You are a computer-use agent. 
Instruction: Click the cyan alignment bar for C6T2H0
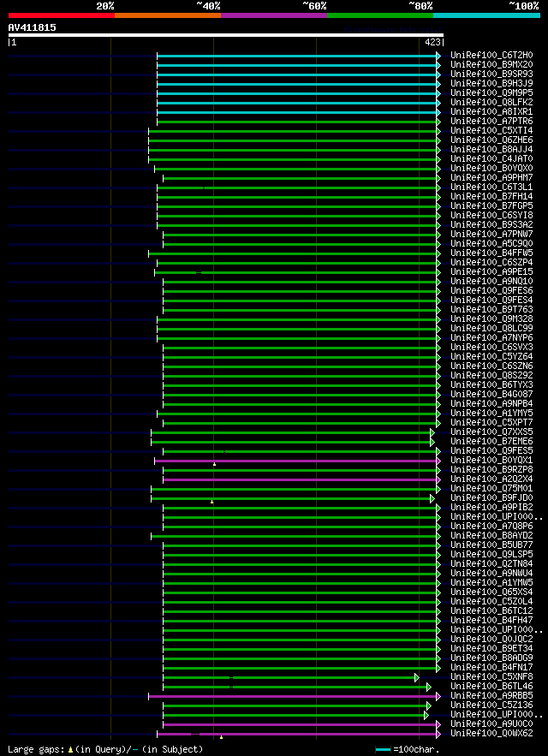297,56
